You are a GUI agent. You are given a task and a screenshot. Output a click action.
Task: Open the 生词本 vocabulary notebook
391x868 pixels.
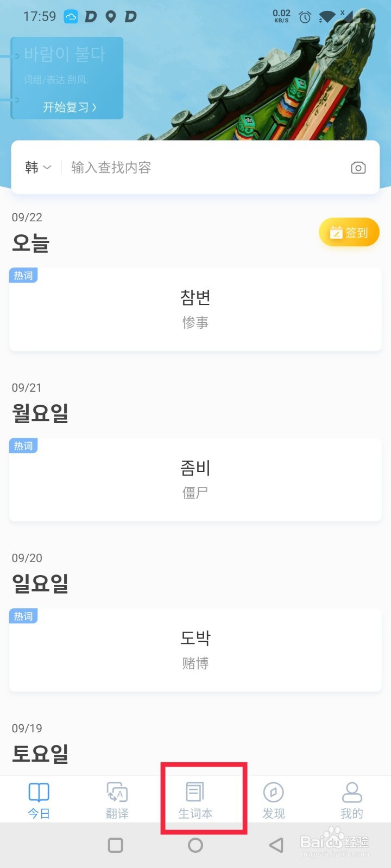point(195,800)
